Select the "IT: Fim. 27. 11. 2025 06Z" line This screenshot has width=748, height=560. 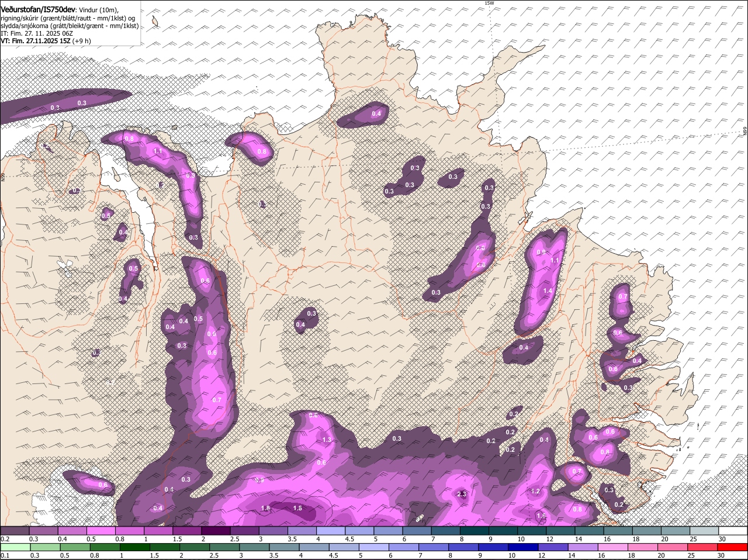(x=37, y=33)
